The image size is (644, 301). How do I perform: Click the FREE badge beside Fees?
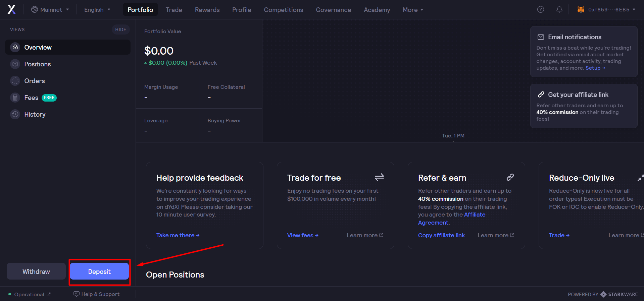click(49, 98)
